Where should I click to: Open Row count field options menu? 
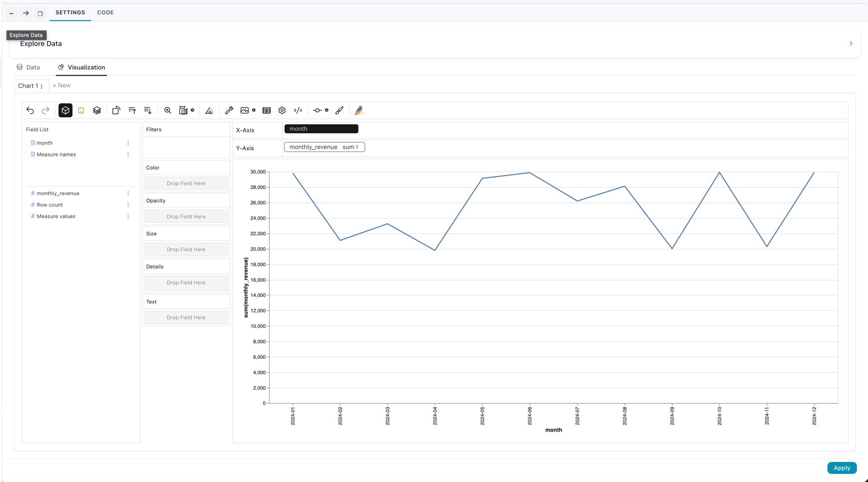click(x=128, y=205)
